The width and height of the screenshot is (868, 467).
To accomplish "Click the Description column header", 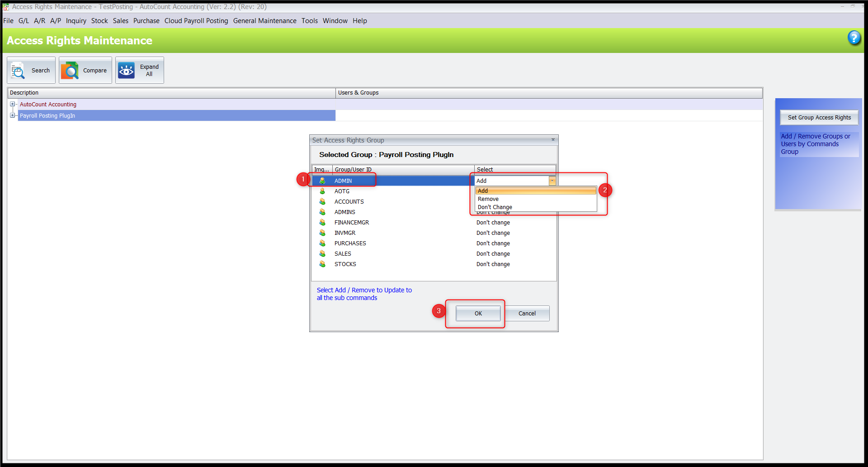I will tap(171, 93).
